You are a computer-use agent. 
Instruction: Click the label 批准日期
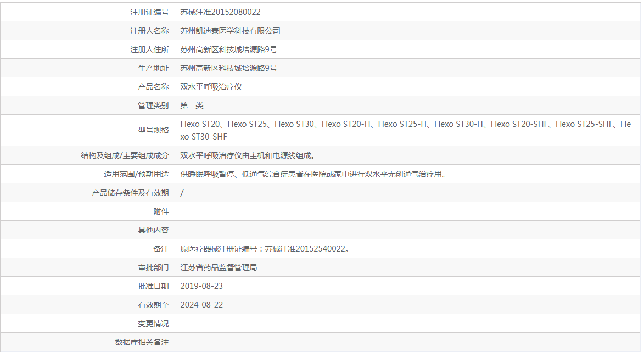[153, 286]
